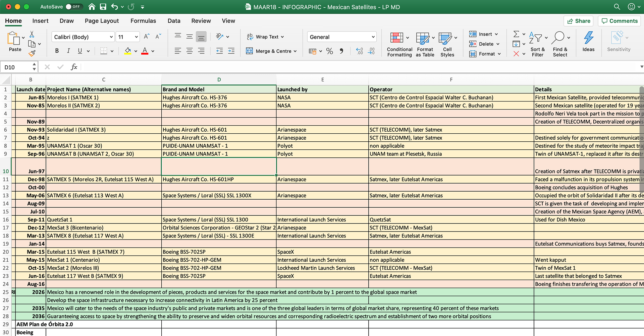Open the Home icon in title bar
This screenshot has height=336, width=644.
pyautogui.click(x=92, y=7)
